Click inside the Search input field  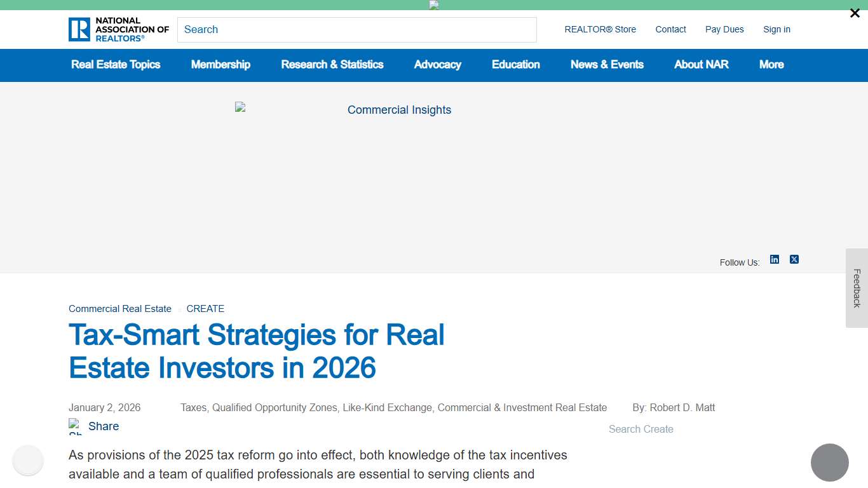pos(357,29)
